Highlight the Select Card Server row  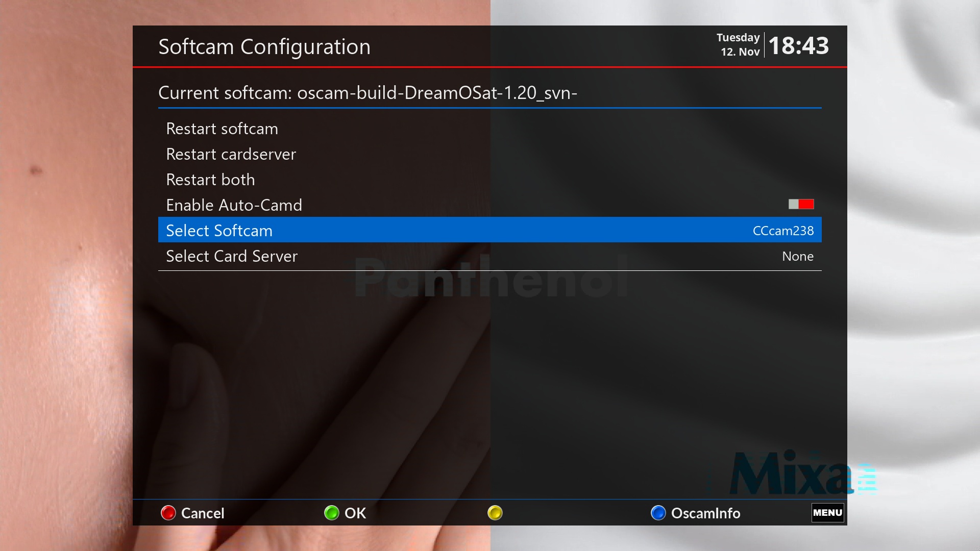(x=490, y=256)
